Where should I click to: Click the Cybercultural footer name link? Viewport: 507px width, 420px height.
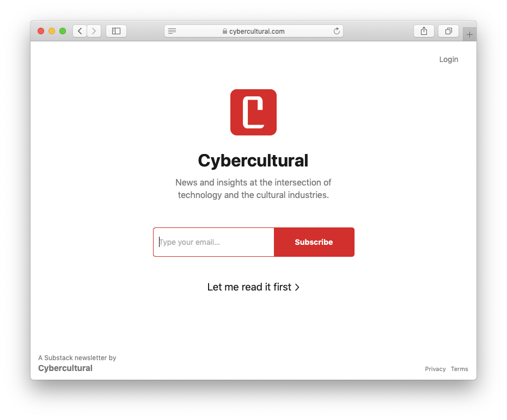[65, 368]
